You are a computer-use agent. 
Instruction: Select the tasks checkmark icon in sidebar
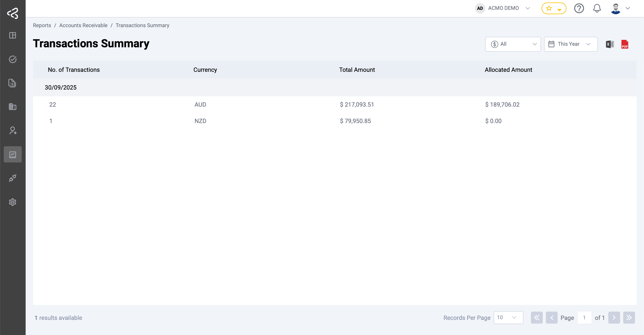(x=13, y=59)
